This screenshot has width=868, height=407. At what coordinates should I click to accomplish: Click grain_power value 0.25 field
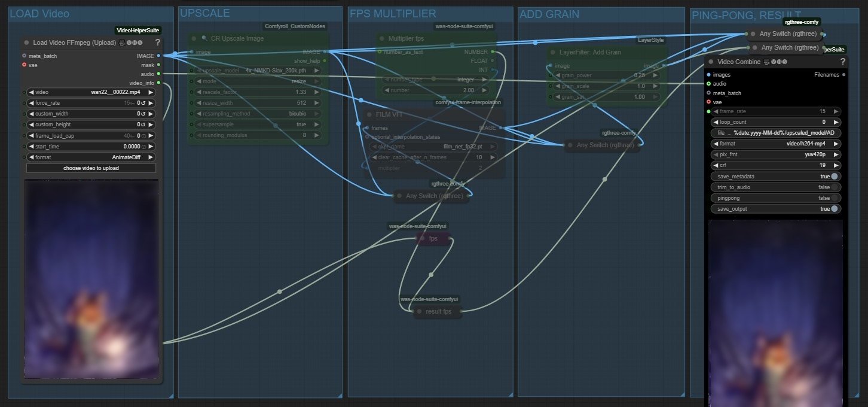pos(607,75)
